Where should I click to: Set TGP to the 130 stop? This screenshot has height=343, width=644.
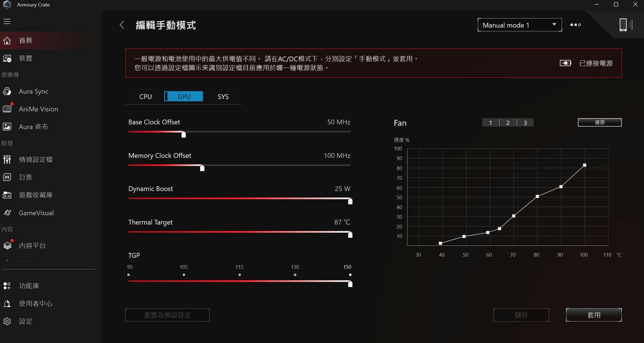click(x=295, y=275)
